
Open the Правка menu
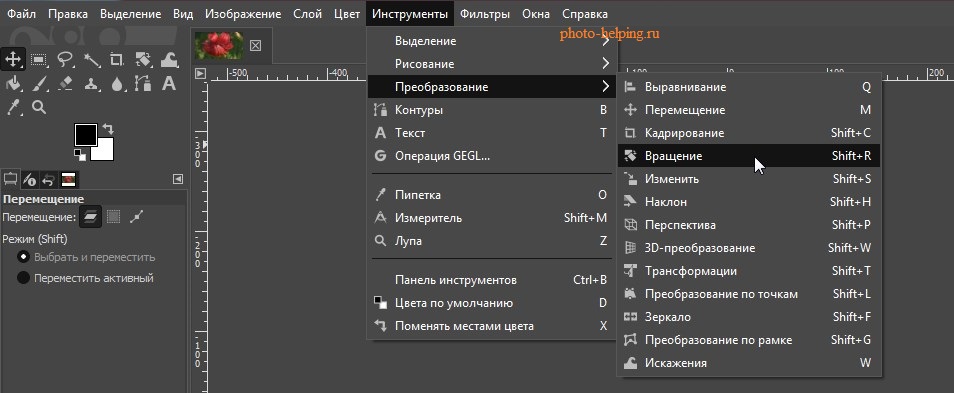click(x=68, y=13)
